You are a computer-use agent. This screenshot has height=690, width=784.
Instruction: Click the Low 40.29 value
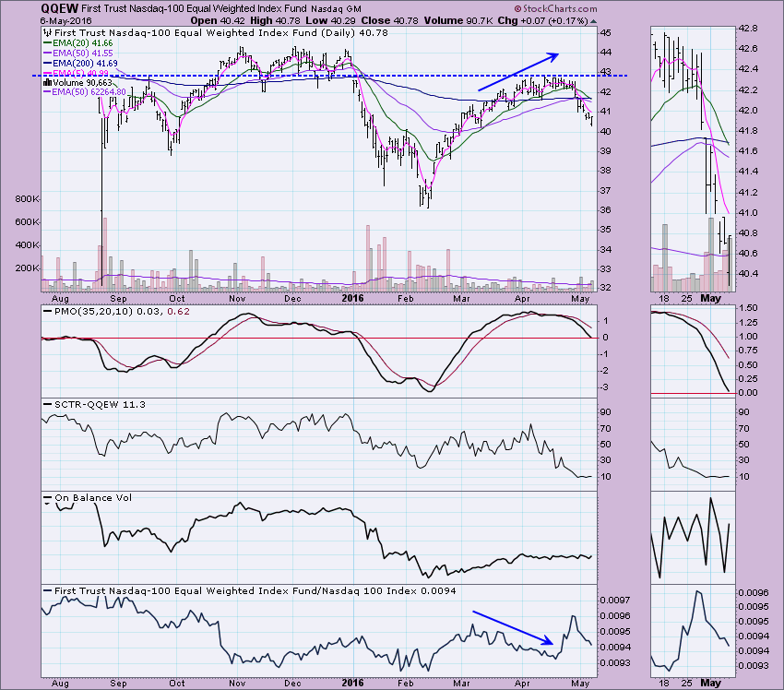tap(329, 21)
